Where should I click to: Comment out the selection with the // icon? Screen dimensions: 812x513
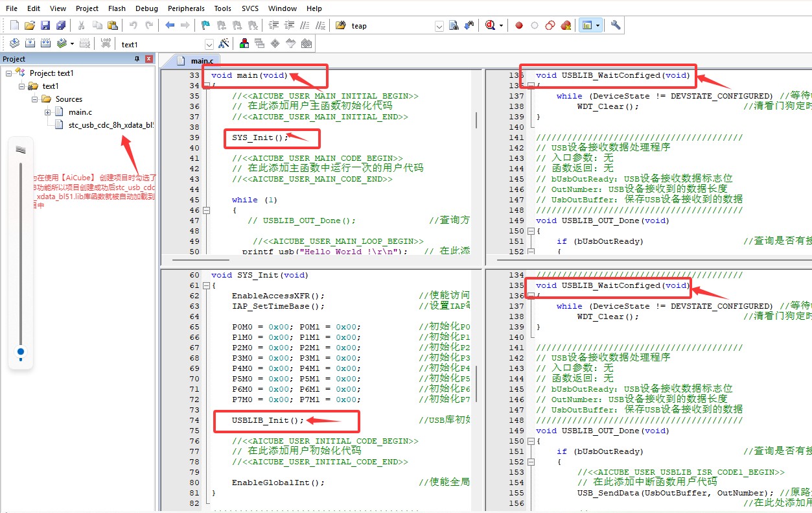305,25
